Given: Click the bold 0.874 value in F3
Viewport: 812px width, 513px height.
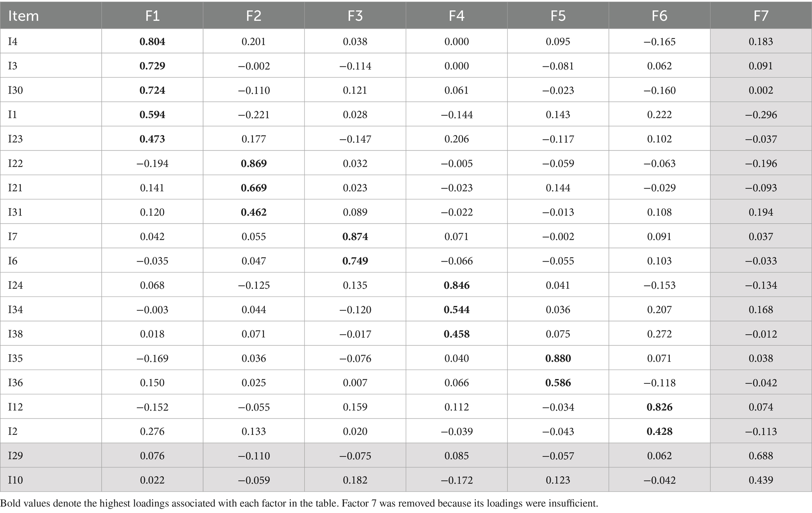Looking at the screenshot, I should (x=355, y=236).
